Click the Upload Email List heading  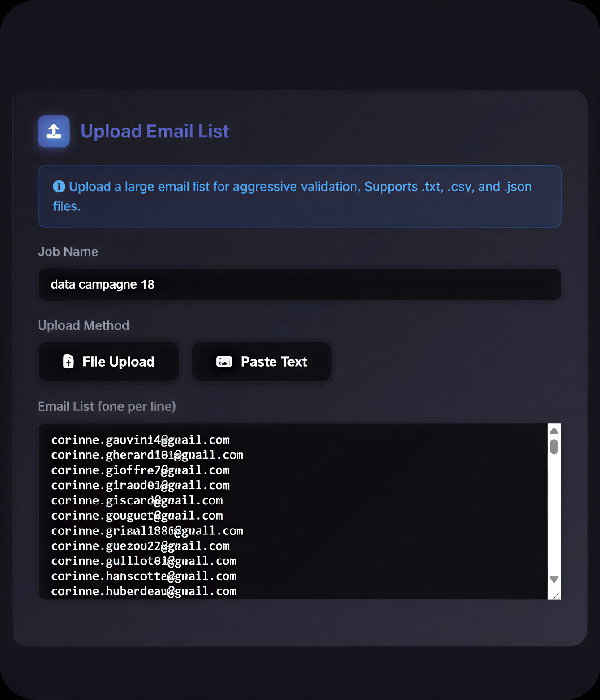click(x=154, y=132)
